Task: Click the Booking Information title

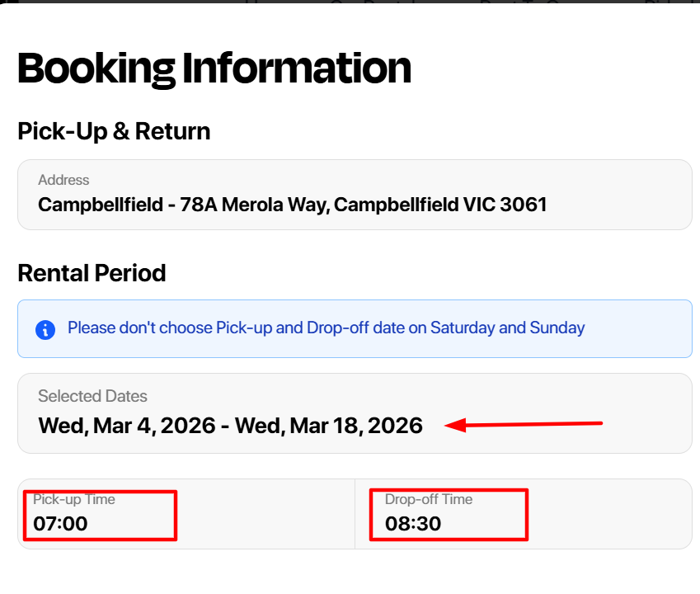Action: [x=214, y=68]
